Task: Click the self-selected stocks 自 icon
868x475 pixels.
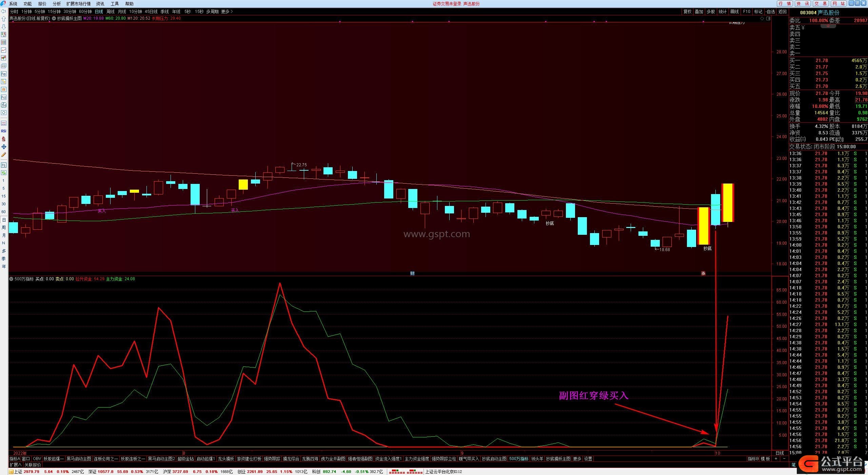Action: click(x=4, y=89)
